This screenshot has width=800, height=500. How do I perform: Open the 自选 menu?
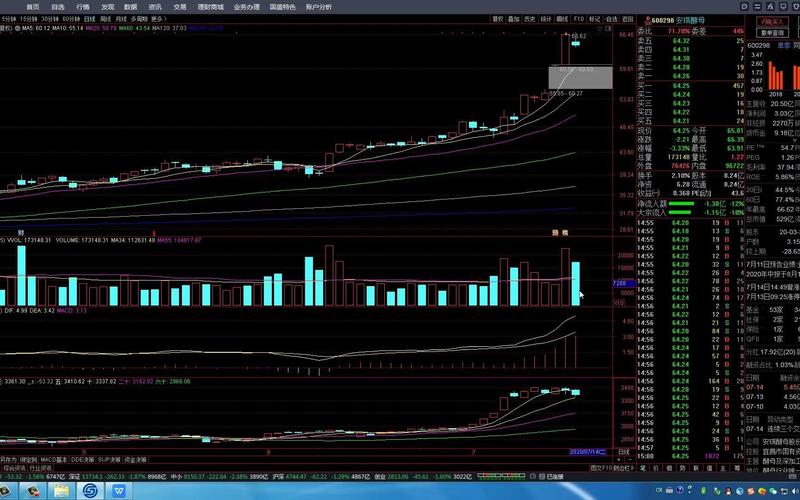[58, 7]
